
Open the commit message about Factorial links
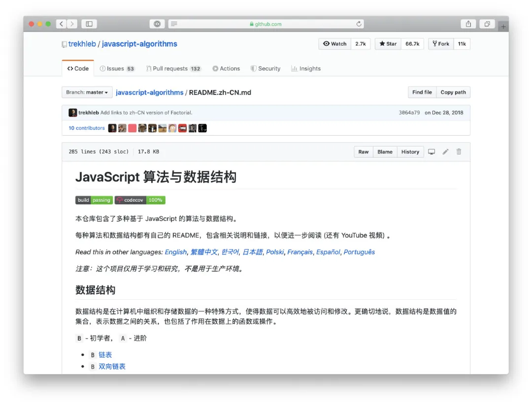coord(146,113)
